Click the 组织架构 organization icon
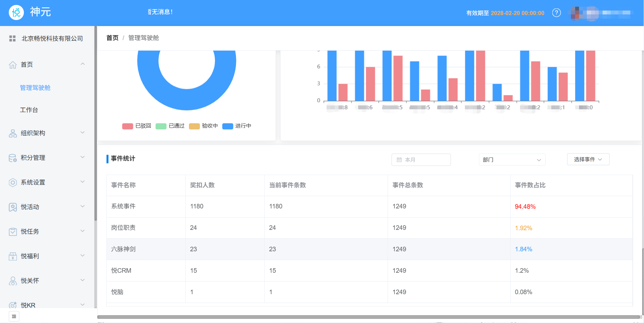This screenshot has width=644, height=323. [x=13, y=133]
